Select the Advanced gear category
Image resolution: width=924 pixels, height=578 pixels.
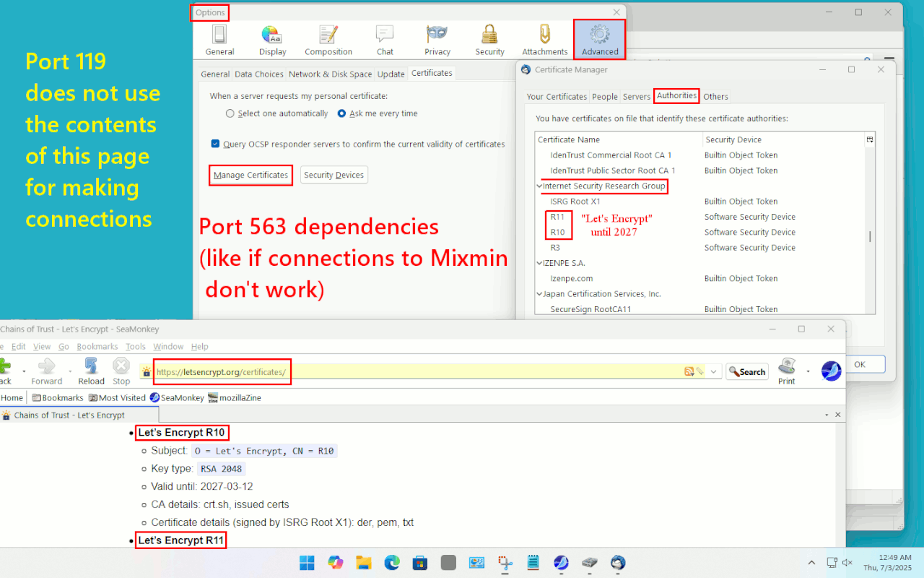pyautogui.click(x=600, y=40)
